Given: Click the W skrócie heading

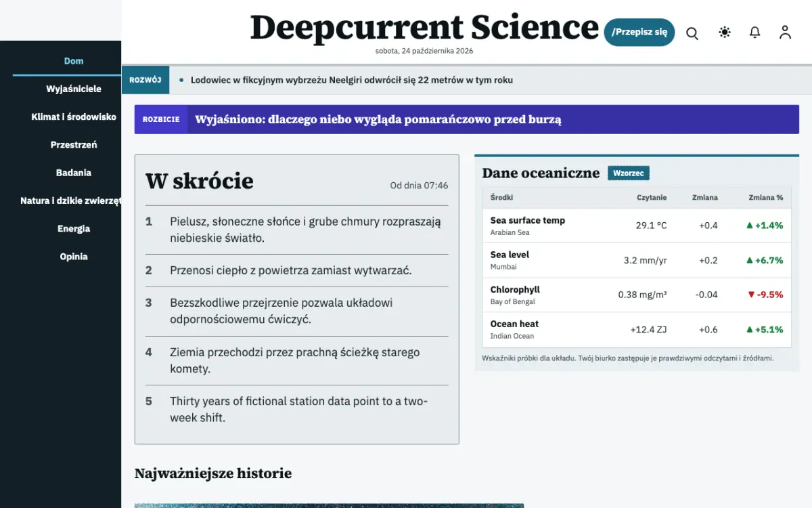Looking at the screenshot, I should click(x=200, y=181).
